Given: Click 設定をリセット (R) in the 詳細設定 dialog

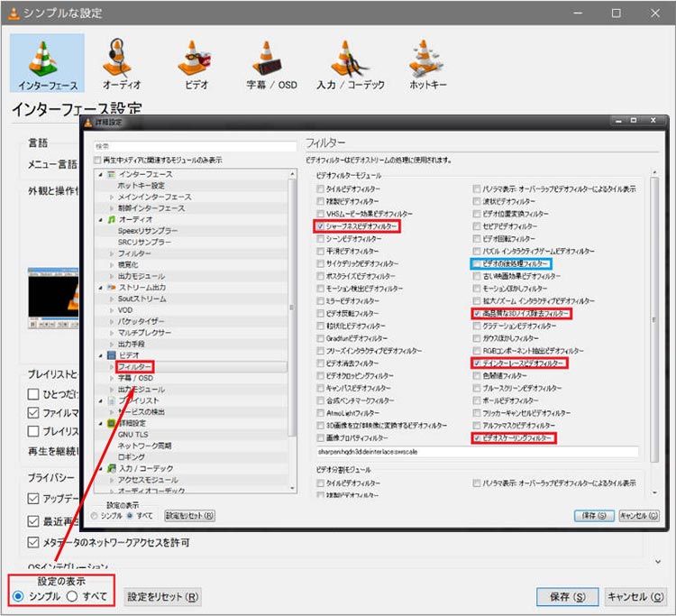Looking at the screenshot, I should pyautogui.click(x=189, y=516).
